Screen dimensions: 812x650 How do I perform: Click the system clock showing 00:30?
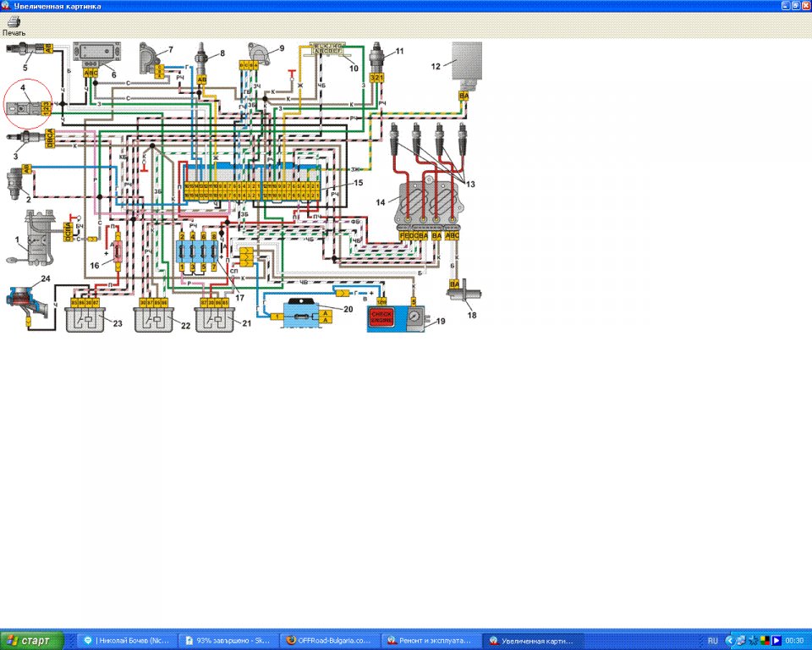(794, 641)
